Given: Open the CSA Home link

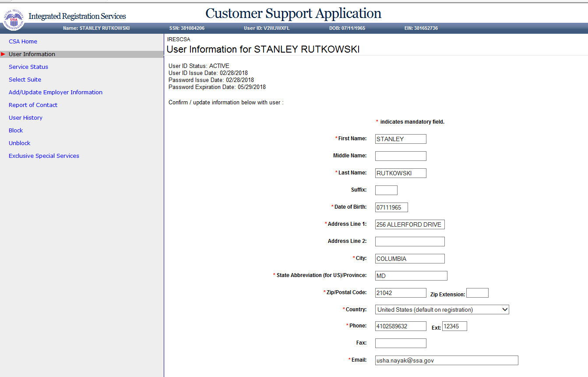Looking at the screenshot, I should pos(23,42).
